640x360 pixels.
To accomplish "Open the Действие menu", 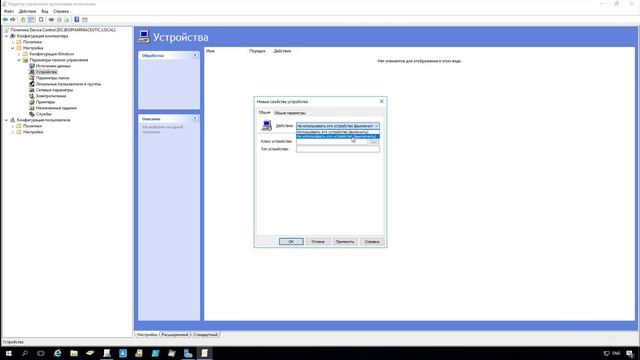I will point(27,11).
